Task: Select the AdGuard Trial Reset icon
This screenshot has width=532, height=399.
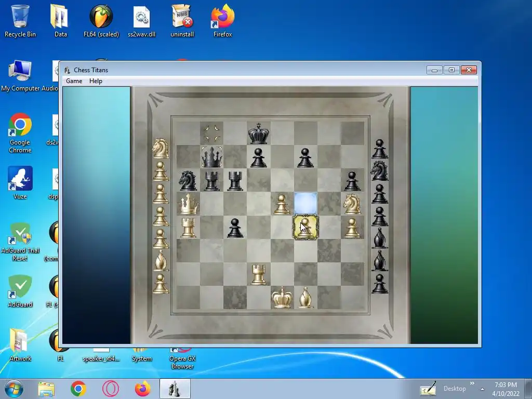Action: pyautogui.click(x=20, y=242)
